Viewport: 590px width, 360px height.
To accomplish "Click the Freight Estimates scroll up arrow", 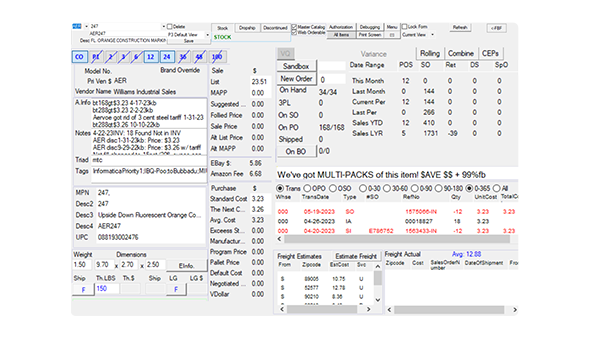I will [378, 266].
